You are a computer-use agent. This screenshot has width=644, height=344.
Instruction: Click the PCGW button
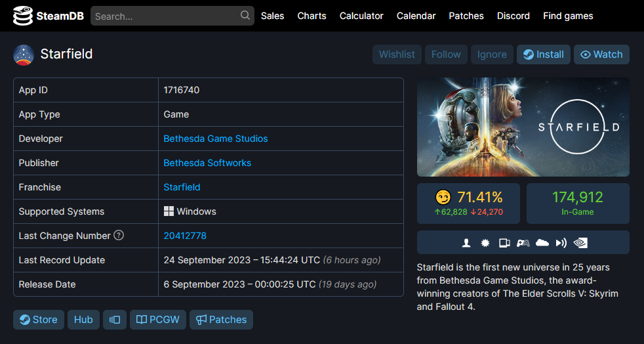[158, 320]
